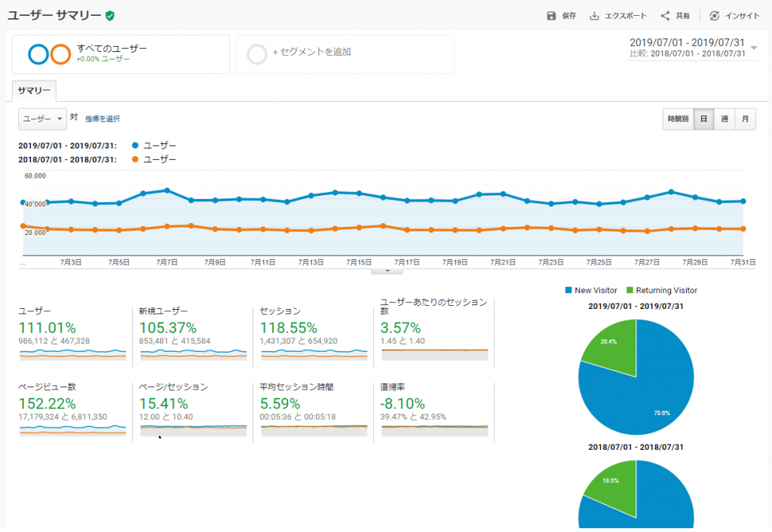Click the すべてのユーザー segment card

[x=121, y=54]
